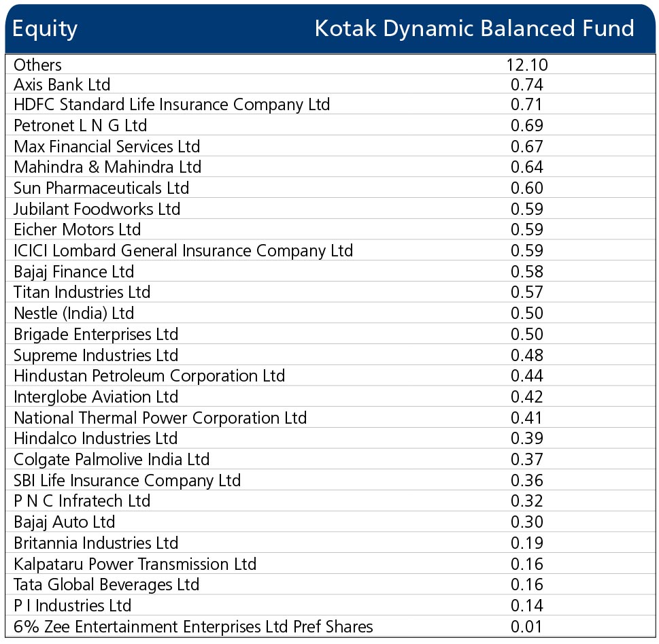The width and height of the screenshot is (659, 644).
Task: Click the "0.67" value for Max Financial
Action: [527, 146]
